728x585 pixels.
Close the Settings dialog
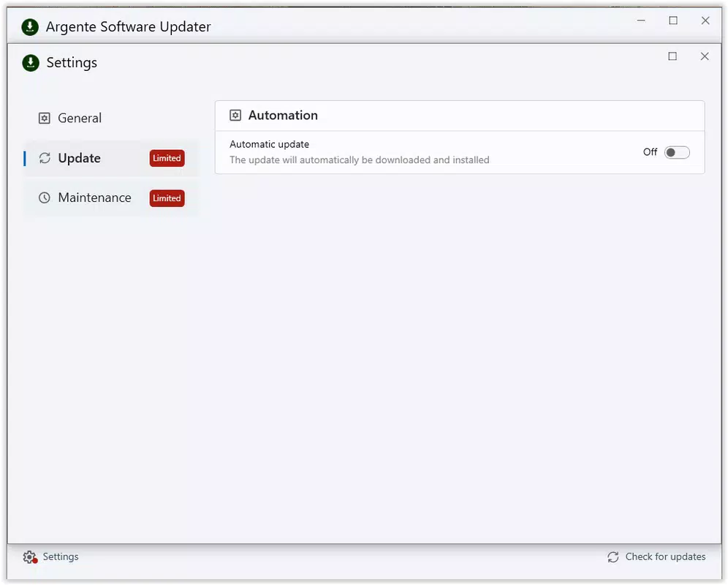coord(705,56)
